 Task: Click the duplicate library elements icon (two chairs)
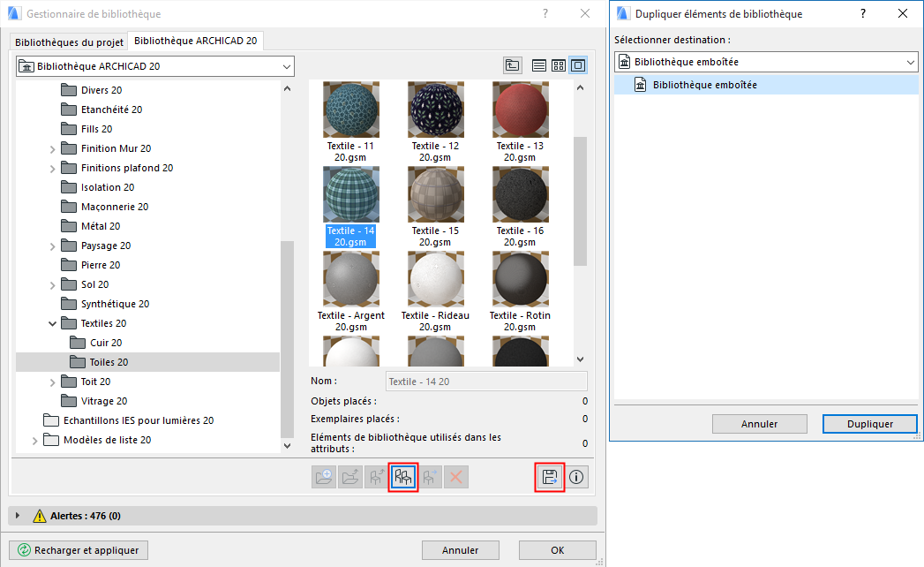click(403, 477)
